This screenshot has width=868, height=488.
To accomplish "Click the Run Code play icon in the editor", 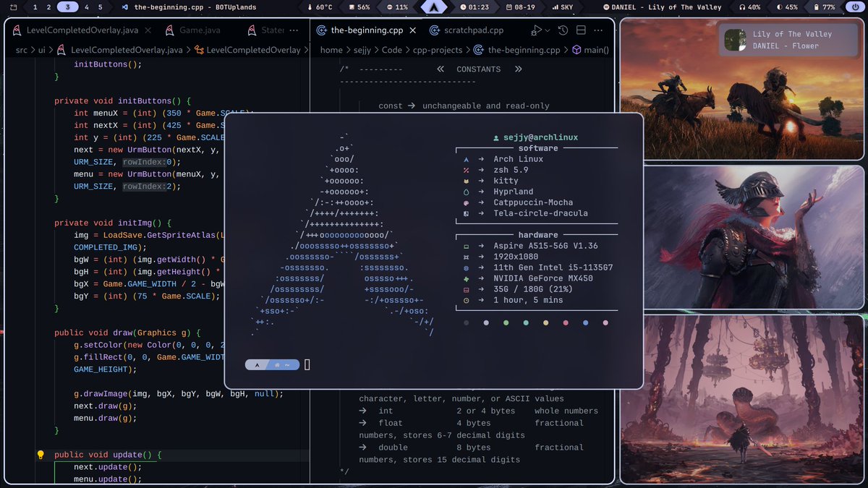I will coord(537,30).
